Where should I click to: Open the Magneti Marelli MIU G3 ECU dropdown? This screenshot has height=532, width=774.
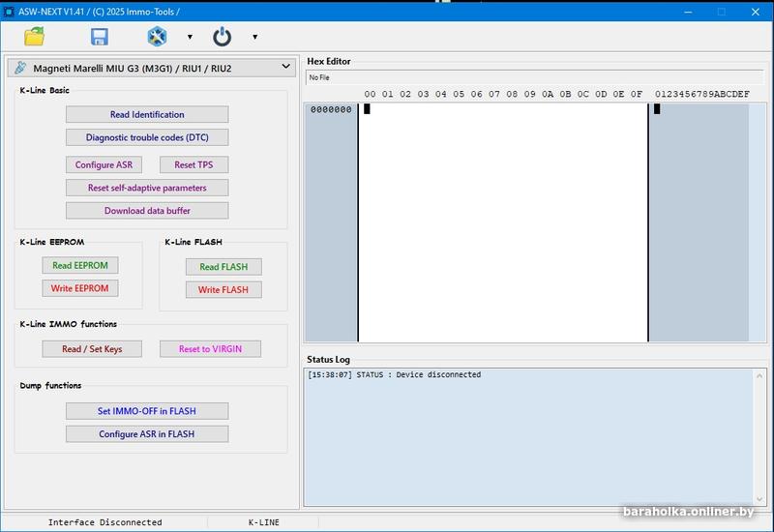152,68
